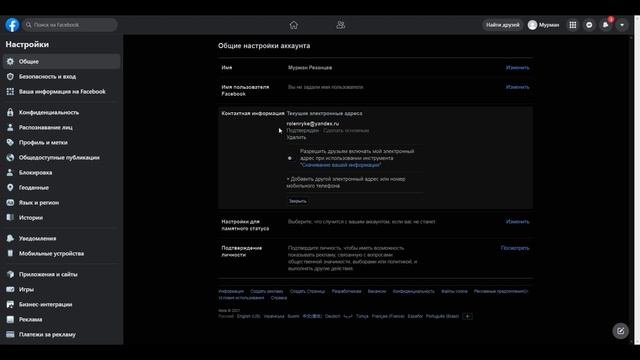
Task: Select Общие in settings sidebar
Action: click(x=62, y=62)
